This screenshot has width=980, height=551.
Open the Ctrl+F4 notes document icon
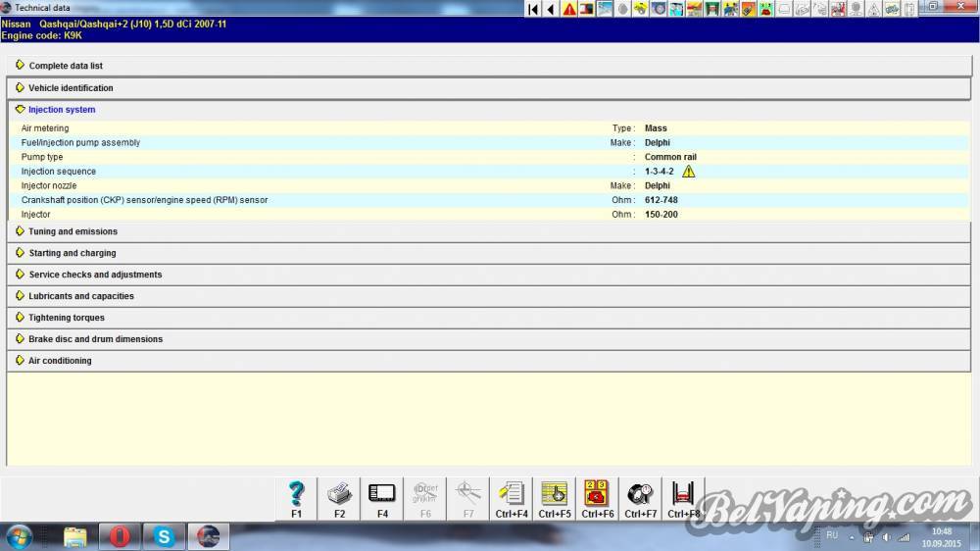(x=512, y=499)
